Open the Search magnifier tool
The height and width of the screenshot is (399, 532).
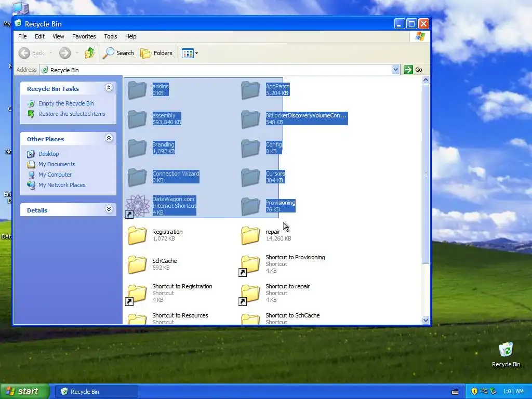click(x=118, y=53)
